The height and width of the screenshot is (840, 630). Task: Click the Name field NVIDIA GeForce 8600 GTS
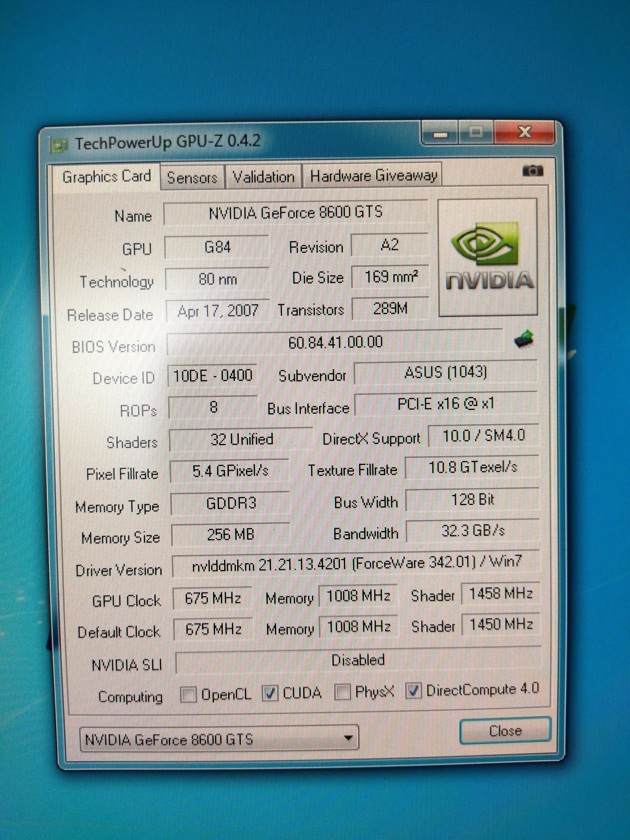[x=295, y=213]
